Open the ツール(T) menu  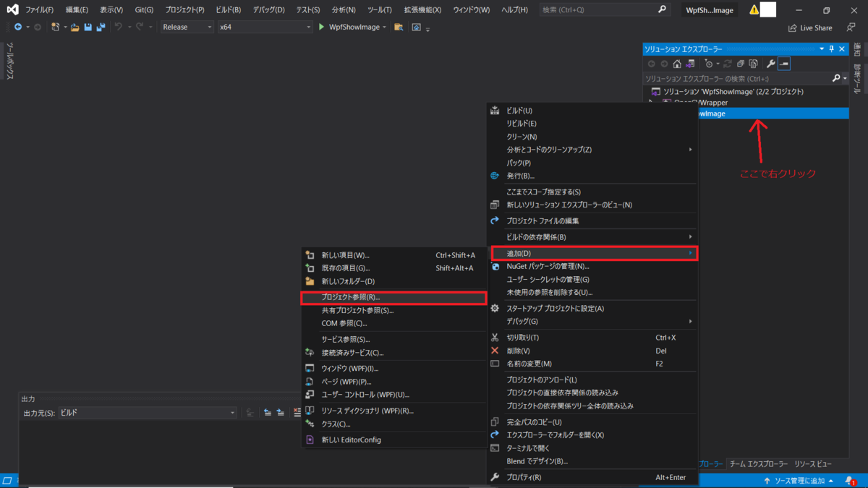pos(380,10)
